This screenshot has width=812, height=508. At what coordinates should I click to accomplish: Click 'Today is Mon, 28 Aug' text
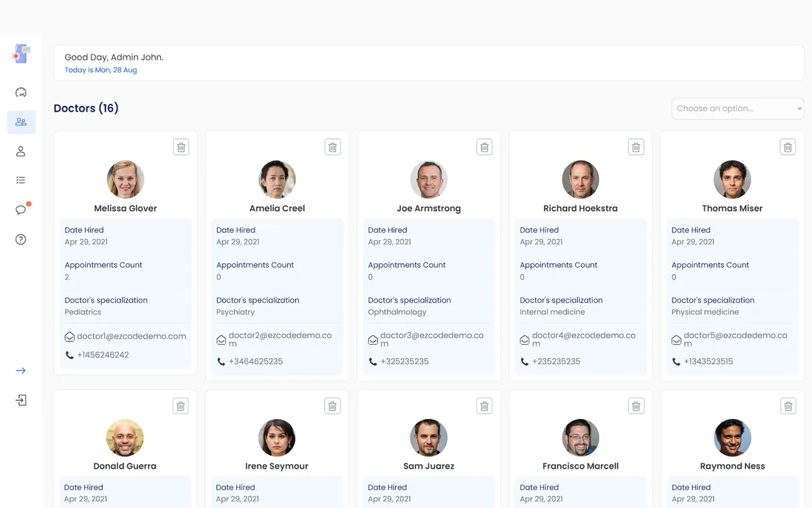click(x=101, y=70)
